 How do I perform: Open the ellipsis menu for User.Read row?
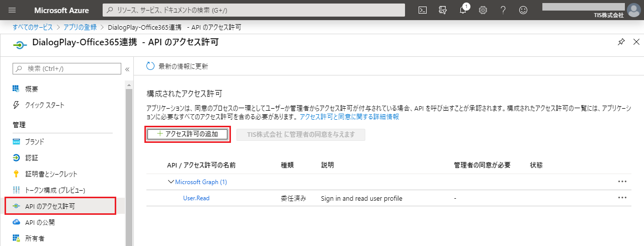tap(622, 198)
